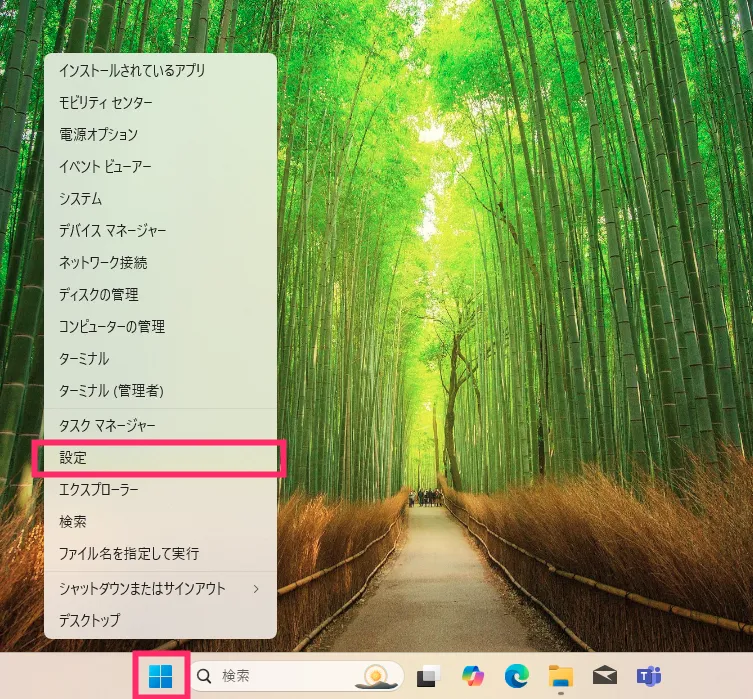Select モビリティ センター menu entry
This screenshot has width=753, height=699.
click(160, 102)
